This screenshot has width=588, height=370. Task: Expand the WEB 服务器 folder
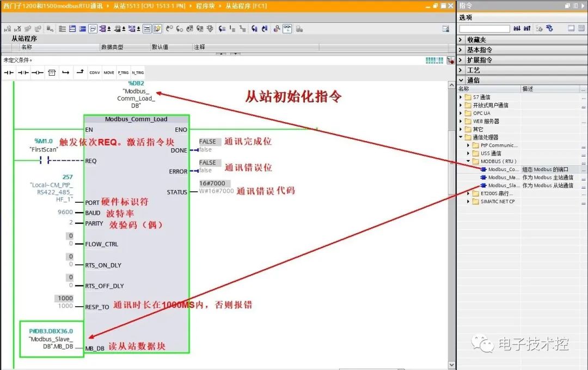[x=461, y=121]
